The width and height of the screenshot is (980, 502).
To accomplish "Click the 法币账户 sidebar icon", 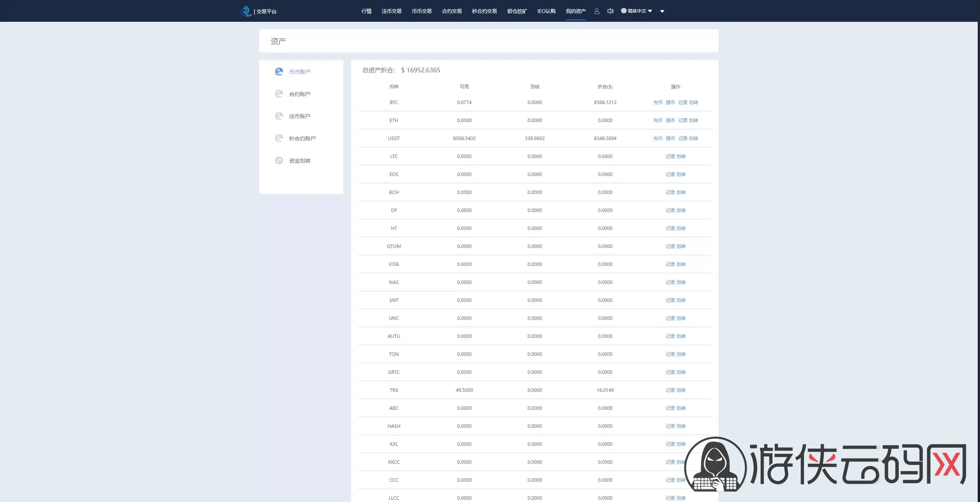I will point(279,116).
